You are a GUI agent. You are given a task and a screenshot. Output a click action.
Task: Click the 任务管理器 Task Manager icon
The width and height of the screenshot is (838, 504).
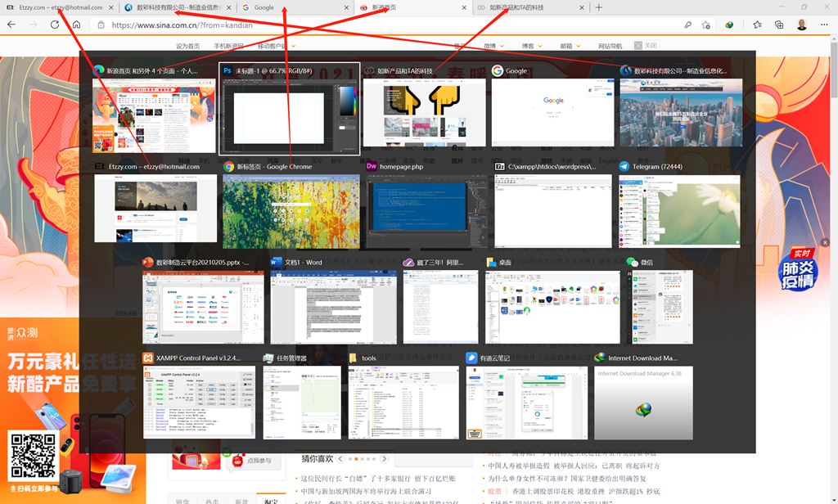pyautogui.click(x=268, y=358)
